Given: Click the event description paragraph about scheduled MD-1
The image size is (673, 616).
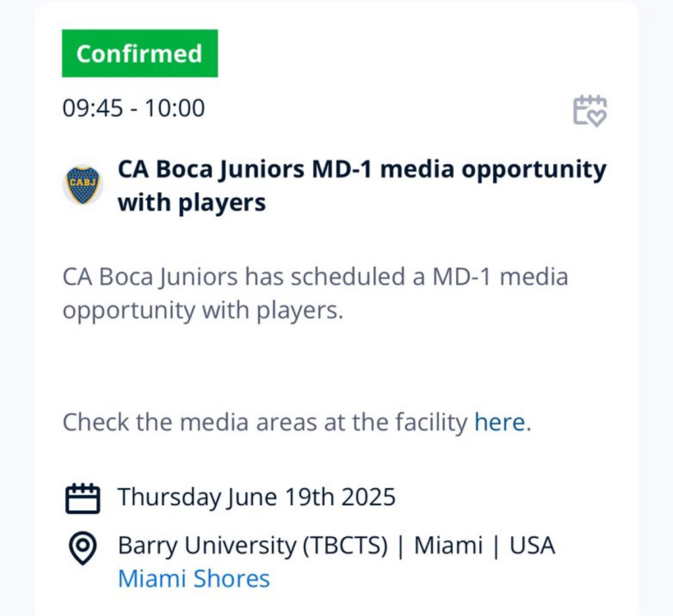Looking at the screenshot, I should (315, 294).
